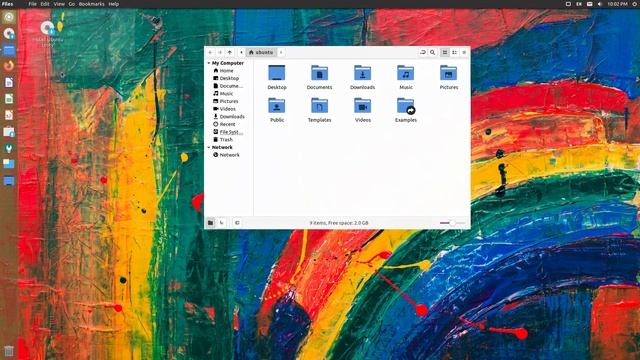Select Music in the sidebar
Image resolution: width=640 pixels, height=360 pixels.
click(223, 94)
